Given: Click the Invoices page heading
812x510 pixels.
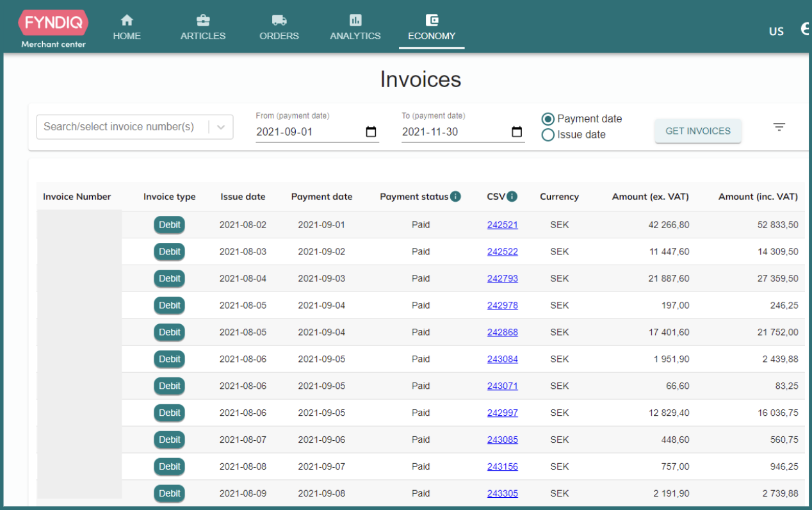Looking at the screenshot, I should tap(421, 79).
